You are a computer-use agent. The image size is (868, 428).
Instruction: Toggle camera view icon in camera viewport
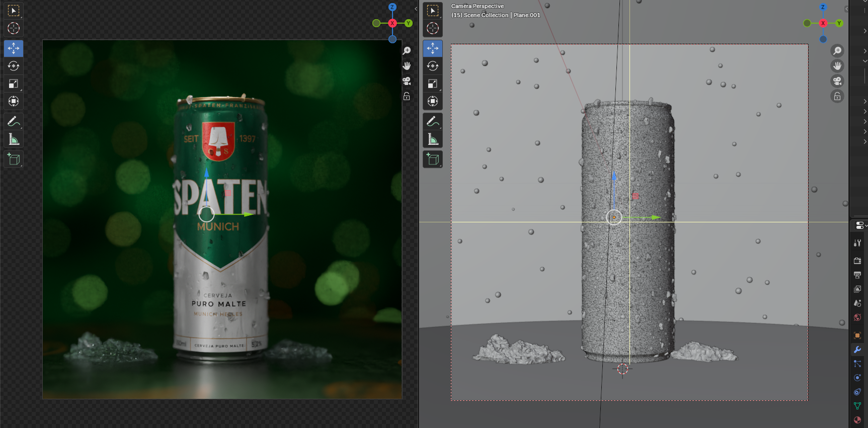[837, 81]
